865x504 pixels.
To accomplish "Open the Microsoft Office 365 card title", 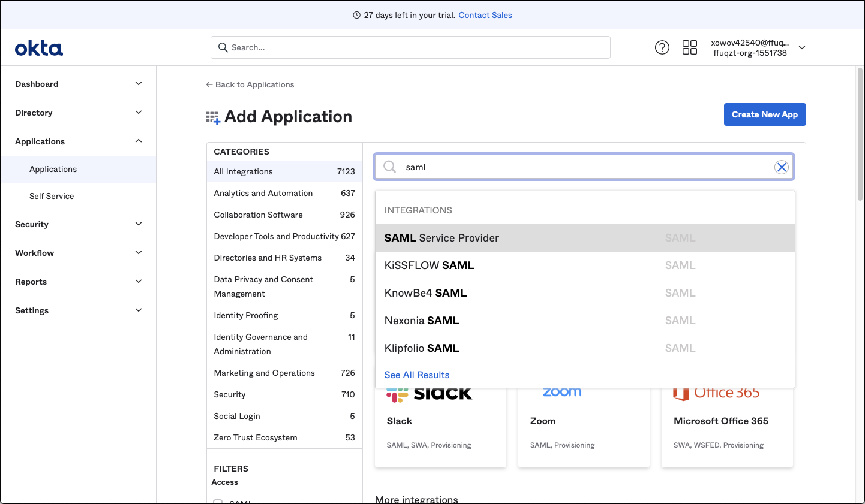I will (x=721, y=421).
